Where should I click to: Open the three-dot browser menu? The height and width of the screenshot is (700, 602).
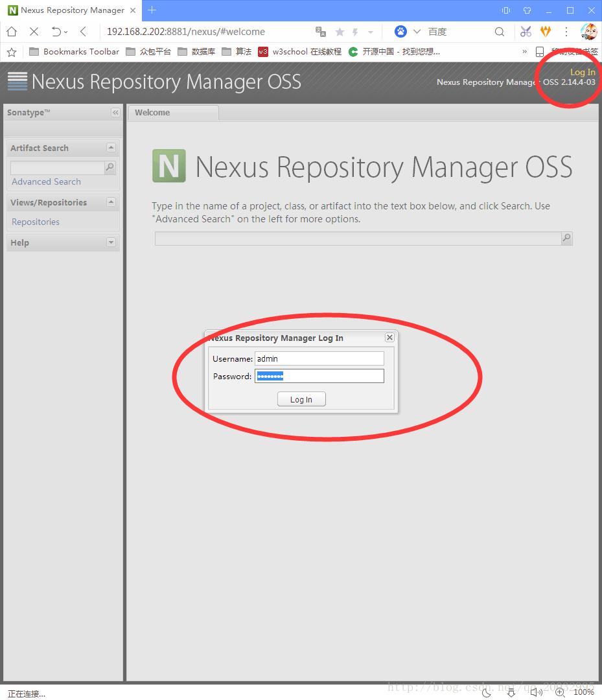(x=566, y=32)
